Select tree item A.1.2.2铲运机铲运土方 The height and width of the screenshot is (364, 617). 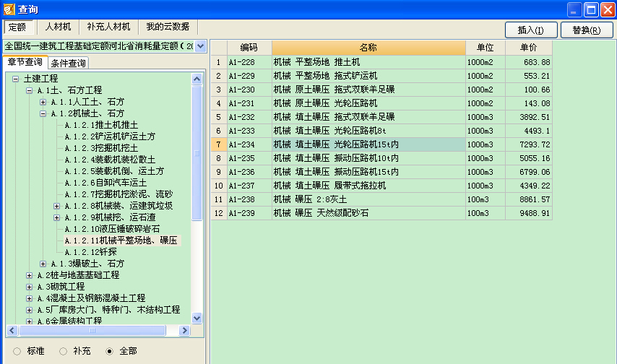pos(110,136)
